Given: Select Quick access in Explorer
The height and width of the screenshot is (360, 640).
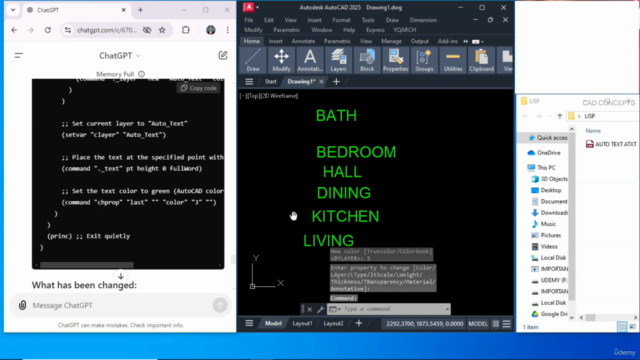Looking at the screenshot, I should pyautogui.click(x=547, y=138).
